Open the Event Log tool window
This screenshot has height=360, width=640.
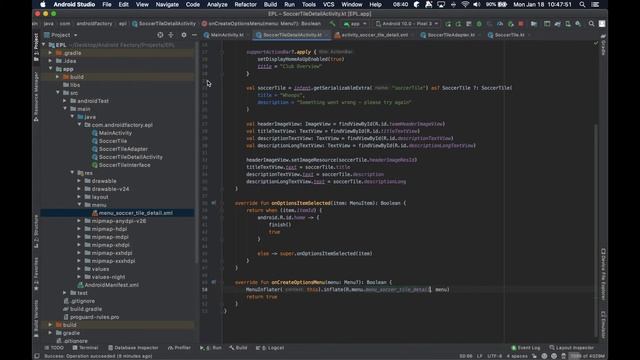point(526,348)
